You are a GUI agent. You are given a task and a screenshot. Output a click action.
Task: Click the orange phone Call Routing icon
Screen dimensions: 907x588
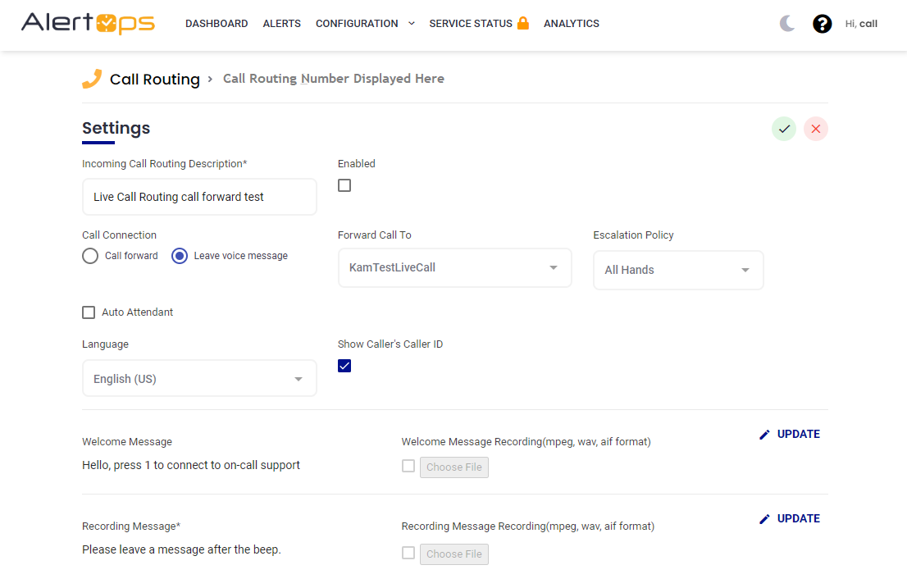click(x=91, y=79)
